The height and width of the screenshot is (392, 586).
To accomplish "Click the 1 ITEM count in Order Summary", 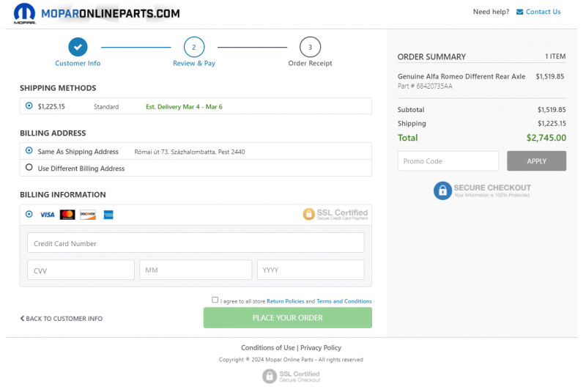I will coord(555,56).
